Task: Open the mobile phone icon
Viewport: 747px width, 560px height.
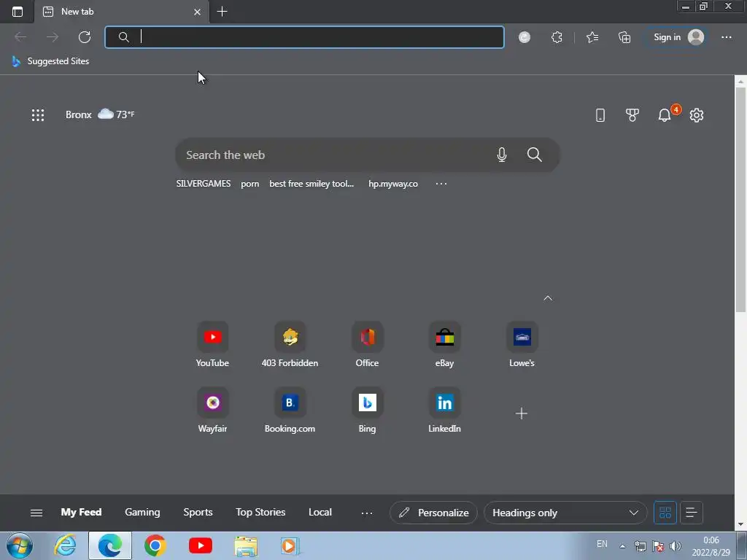Action: (600, 114)
